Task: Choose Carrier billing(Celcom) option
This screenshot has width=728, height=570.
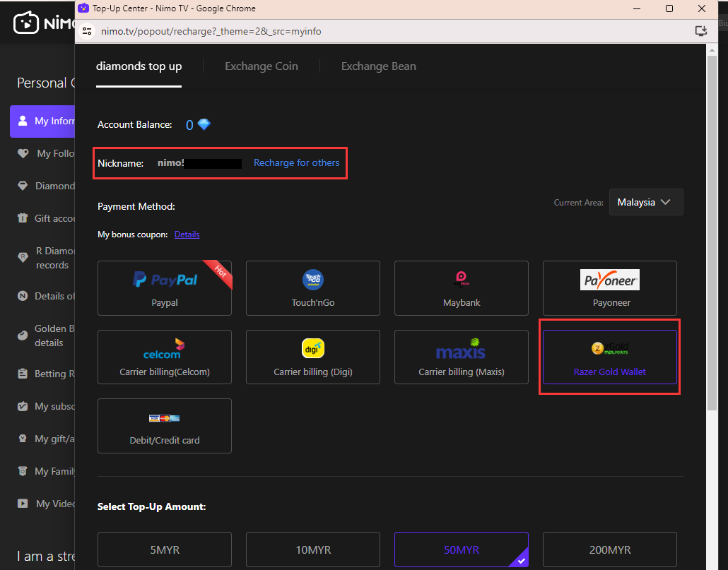Action: coord(165,357)
